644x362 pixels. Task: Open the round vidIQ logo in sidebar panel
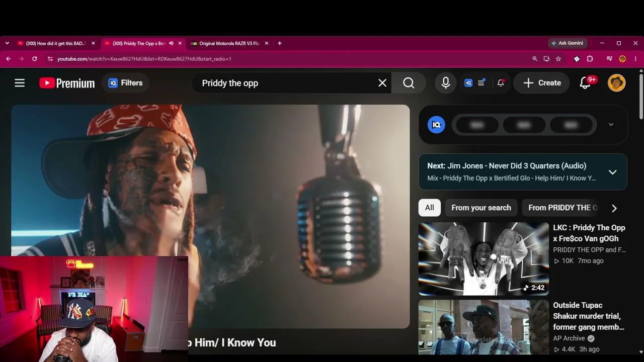coord(436,125)
